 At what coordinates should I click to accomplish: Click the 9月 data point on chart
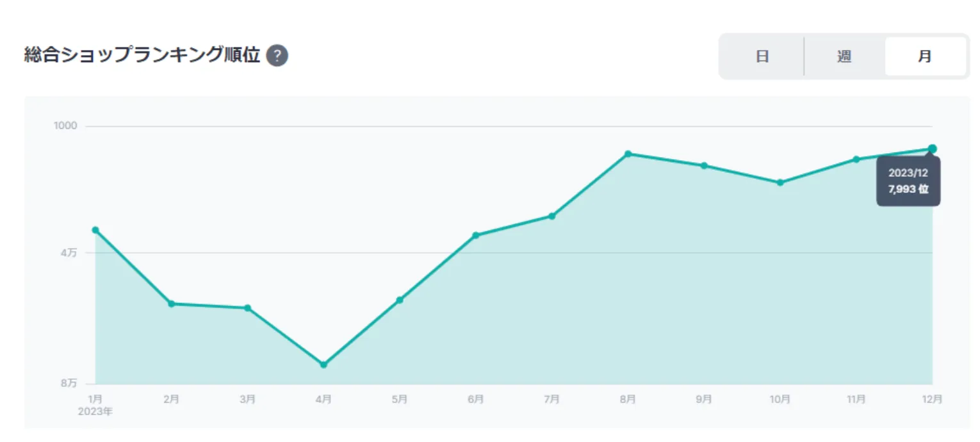pos(704,165)
